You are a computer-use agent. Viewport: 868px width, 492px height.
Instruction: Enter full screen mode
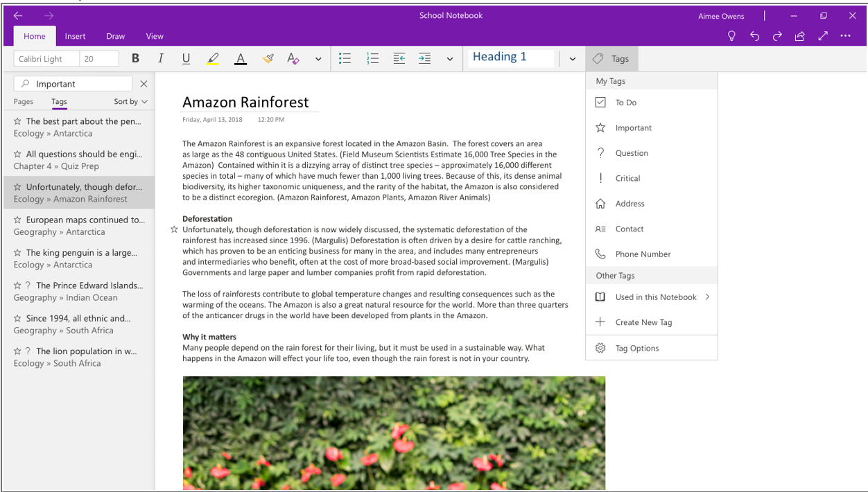(x=823, y=35)
